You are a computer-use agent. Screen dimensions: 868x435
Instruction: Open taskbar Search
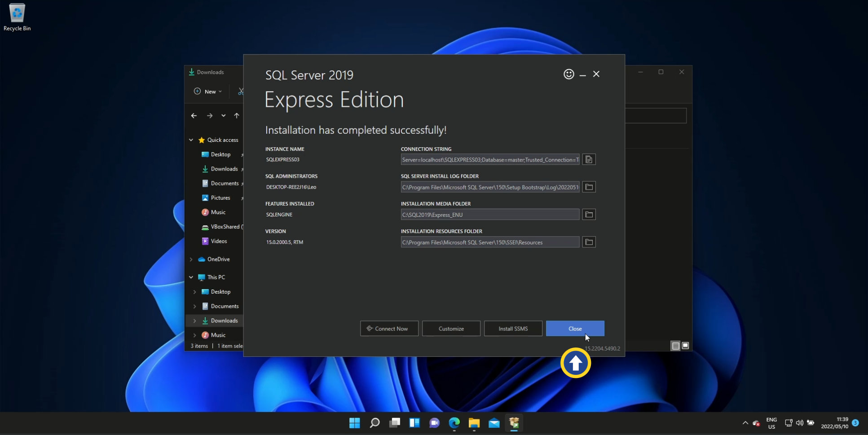[375, 423]
